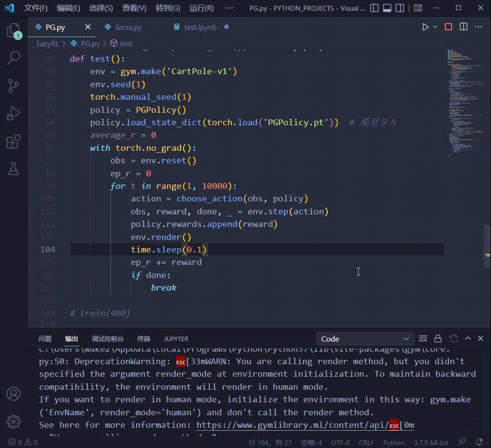The height and width of the screenshot is (448, 491).
Task: Open the 转到(G) menu
Action: click(x=168, y=8)
